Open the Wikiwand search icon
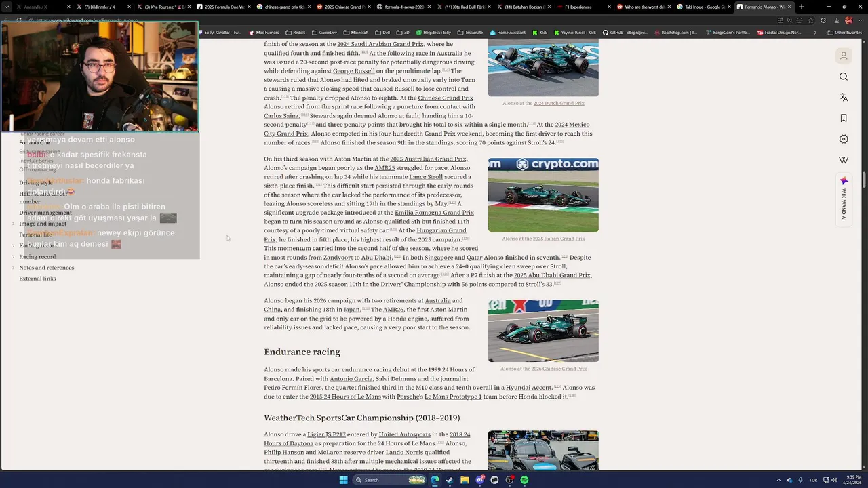The image size is (868, 488). pyautogui.click(x=844, y=77)
